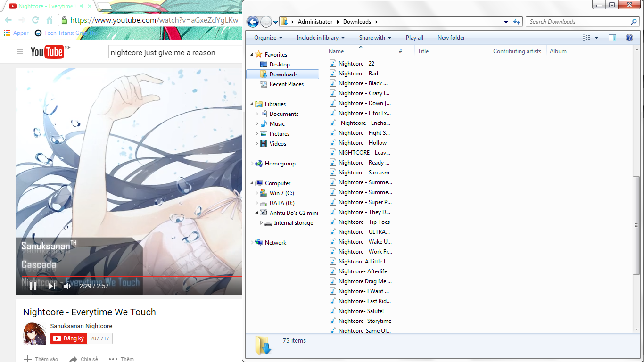This screenshot has width=644, height=362.
Task: Open Teen Titans bookmark in Chrome
Action: [x=66, y=33]
